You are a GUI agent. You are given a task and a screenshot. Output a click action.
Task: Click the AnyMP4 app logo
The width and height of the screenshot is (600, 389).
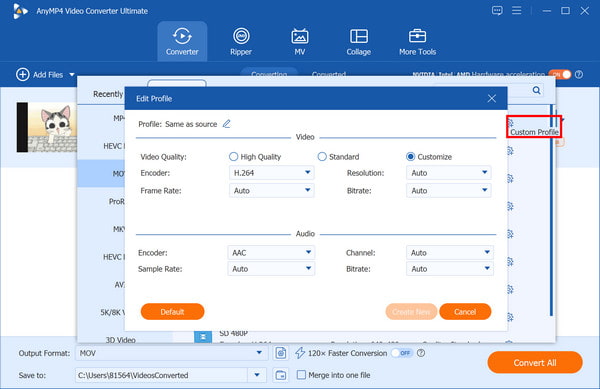tap(20, 11)
